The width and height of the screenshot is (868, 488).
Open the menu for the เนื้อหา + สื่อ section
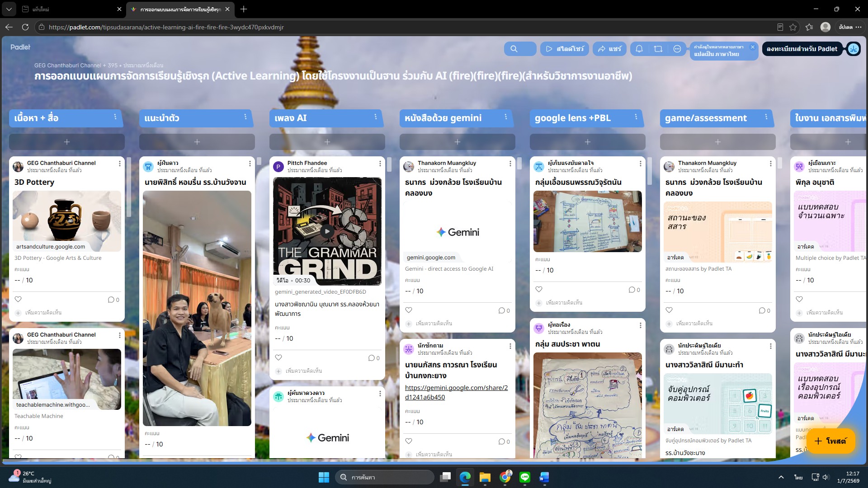coord(115,117)
